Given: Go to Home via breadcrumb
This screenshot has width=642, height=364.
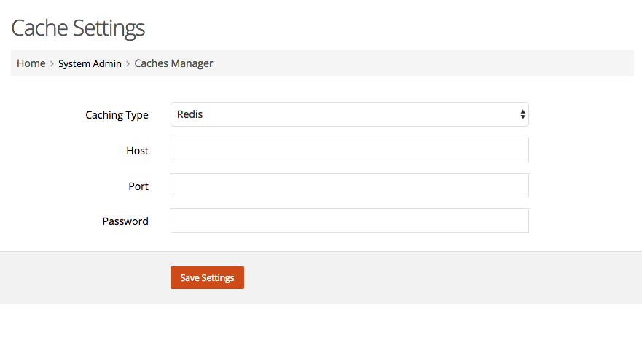Looking at the screenshot, I should (x=31, y=63).
